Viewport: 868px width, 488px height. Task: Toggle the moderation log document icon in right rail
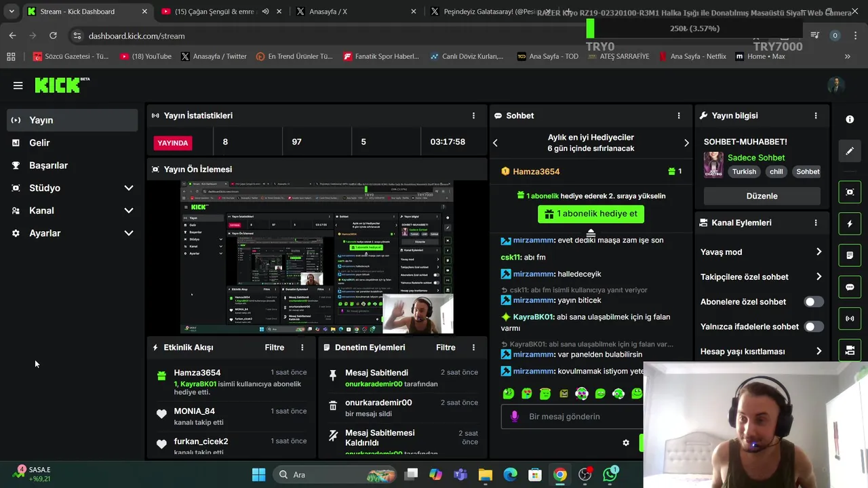point(850,255)
